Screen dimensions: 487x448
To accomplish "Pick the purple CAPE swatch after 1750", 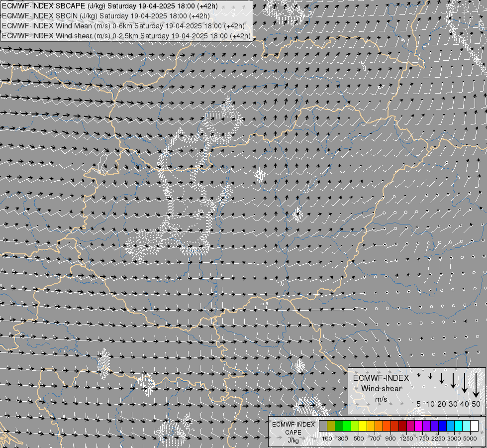I will pos(427,426).
